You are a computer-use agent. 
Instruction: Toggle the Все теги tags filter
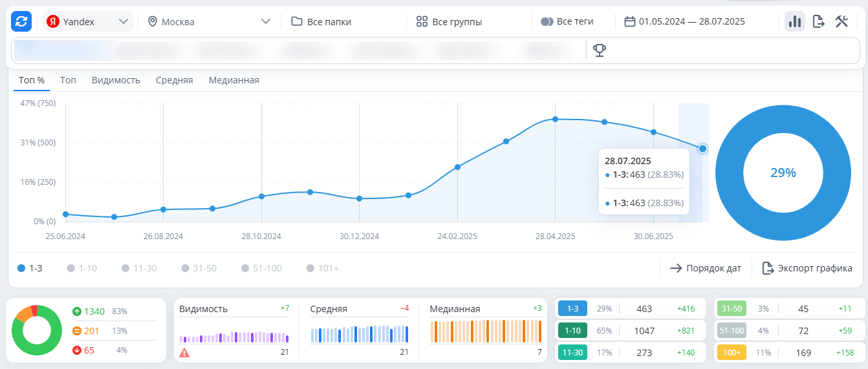click(567, 21)
